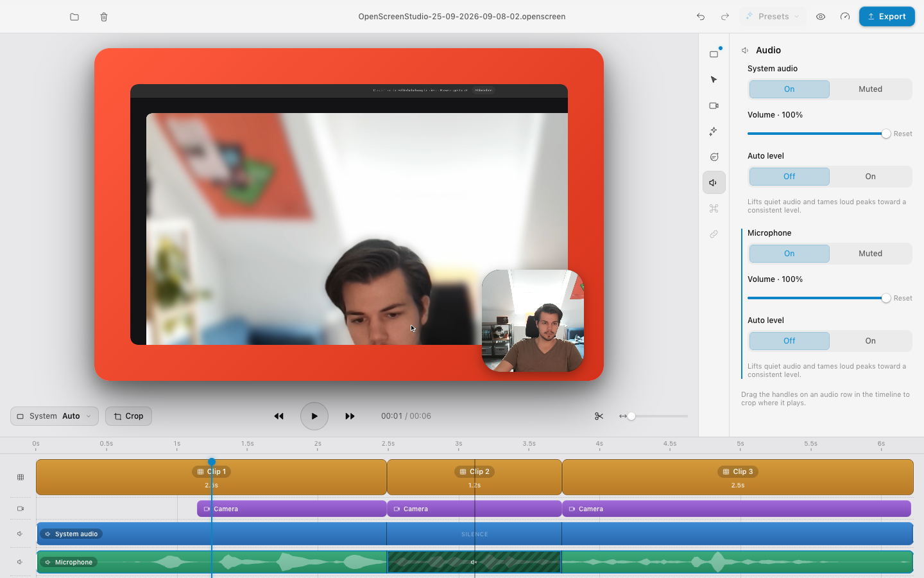Click the scissors split tool

coord(599,416)
